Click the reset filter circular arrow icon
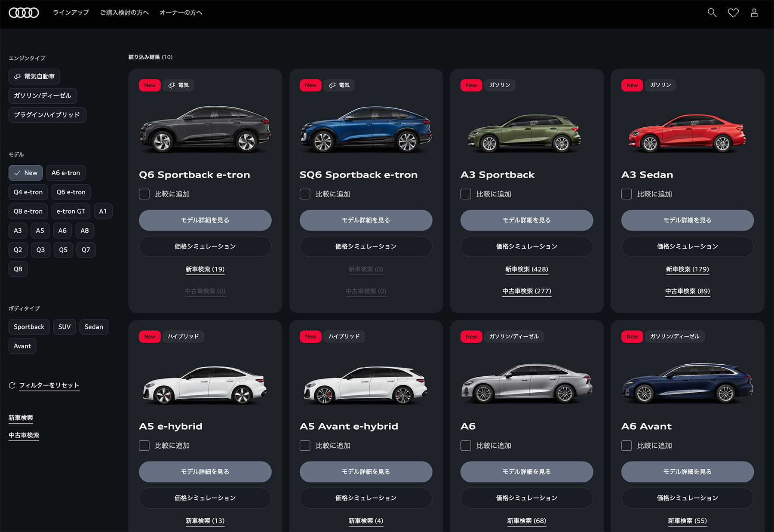 click(12, 385)
